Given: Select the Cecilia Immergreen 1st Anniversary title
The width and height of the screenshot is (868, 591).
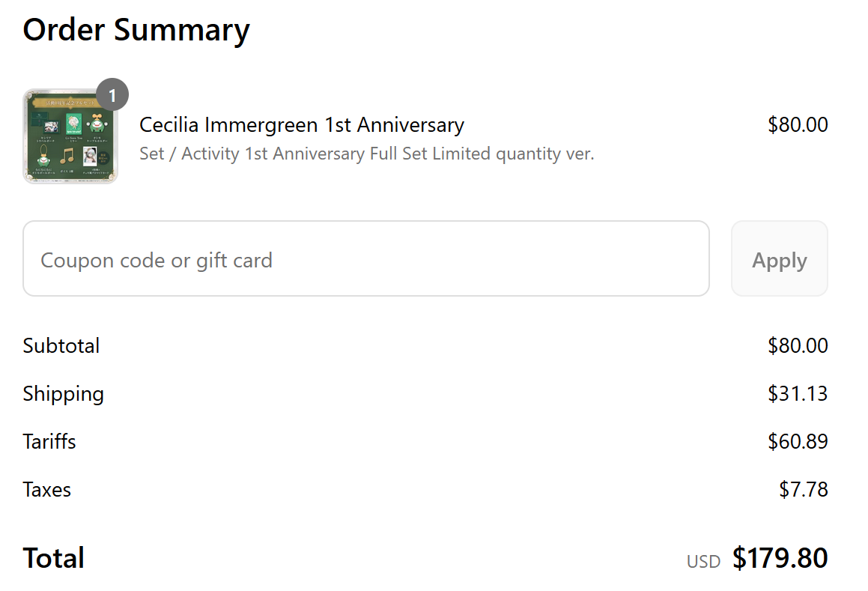Looking at the screenshot, I should pyautogui.click(x=301, y=124).
